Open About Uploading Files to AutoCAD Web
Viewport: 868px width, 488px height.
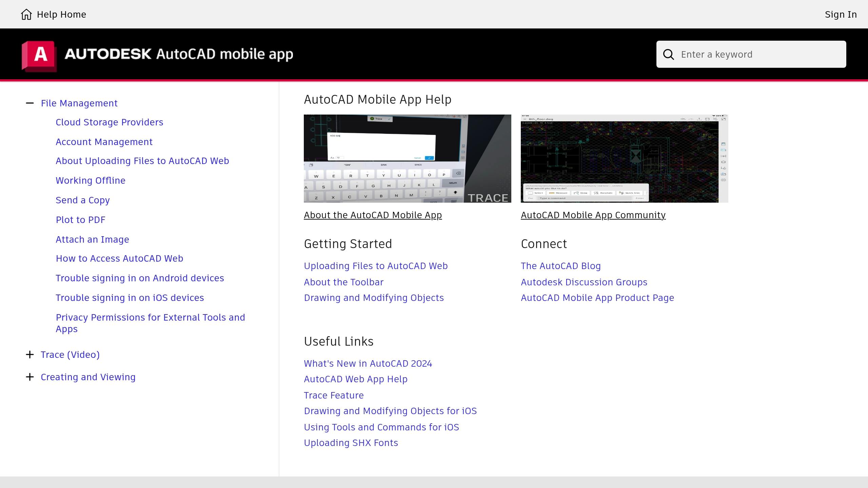(x=142, y=161)
